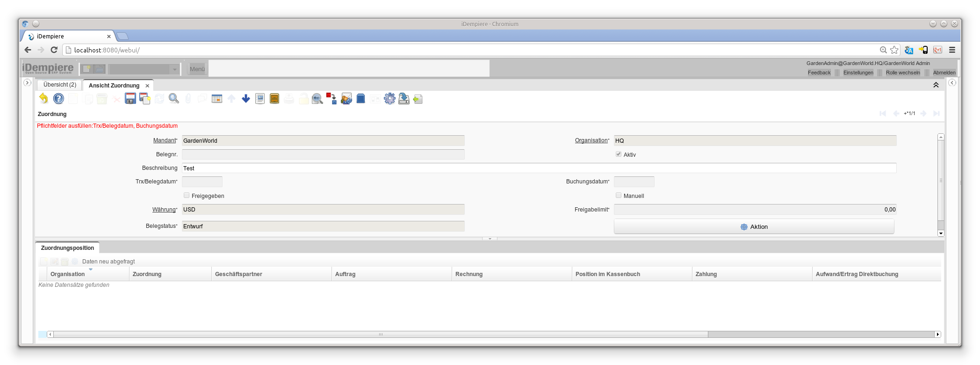The width and height of the screenshot is (980, 365).
Task: Click Abmelden to log out
Action: (x=944, y=73)
